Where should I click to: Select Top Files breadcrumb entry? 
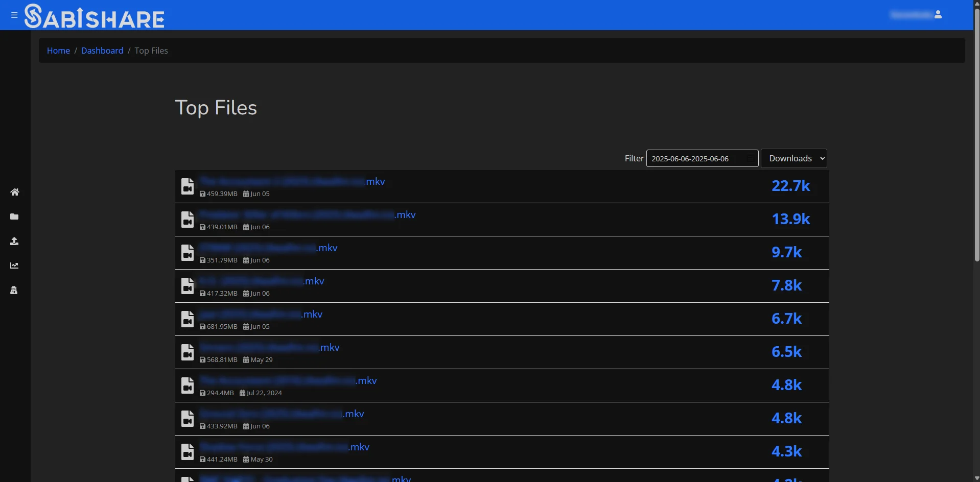(x=151, y=51)
